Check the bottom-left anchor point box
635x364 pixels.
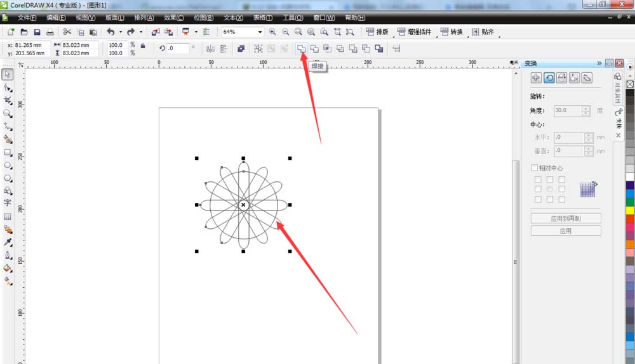[538, 199]
